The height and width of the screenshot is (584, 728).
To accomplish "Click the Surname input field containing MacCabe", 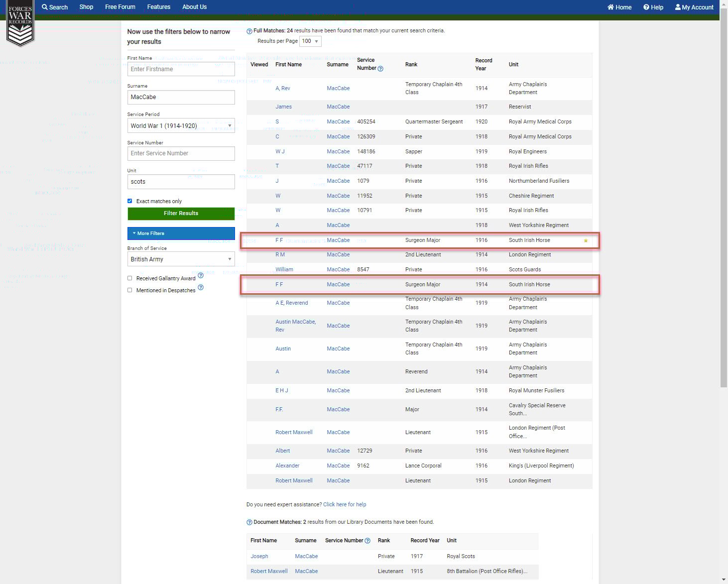I will click(181, 98).
